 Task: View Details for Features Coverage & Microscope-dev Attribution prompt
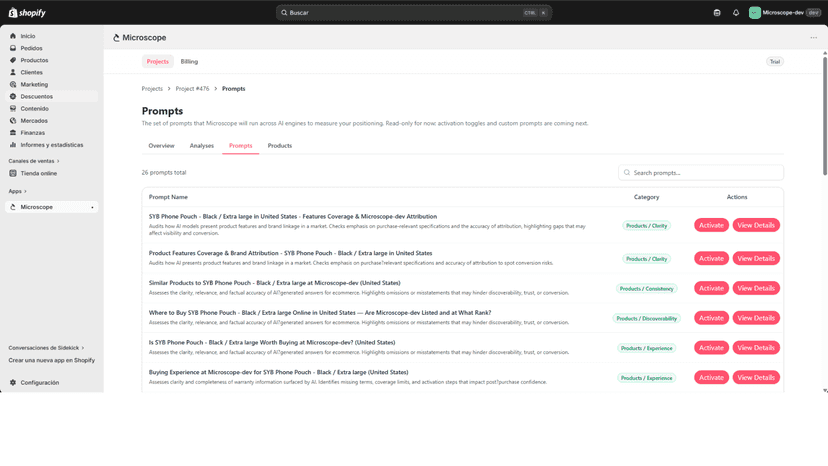coord(756,225)
